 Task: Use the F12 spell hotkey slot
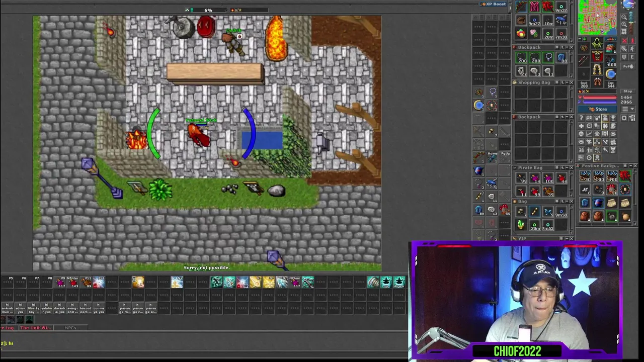click(99, 282)
